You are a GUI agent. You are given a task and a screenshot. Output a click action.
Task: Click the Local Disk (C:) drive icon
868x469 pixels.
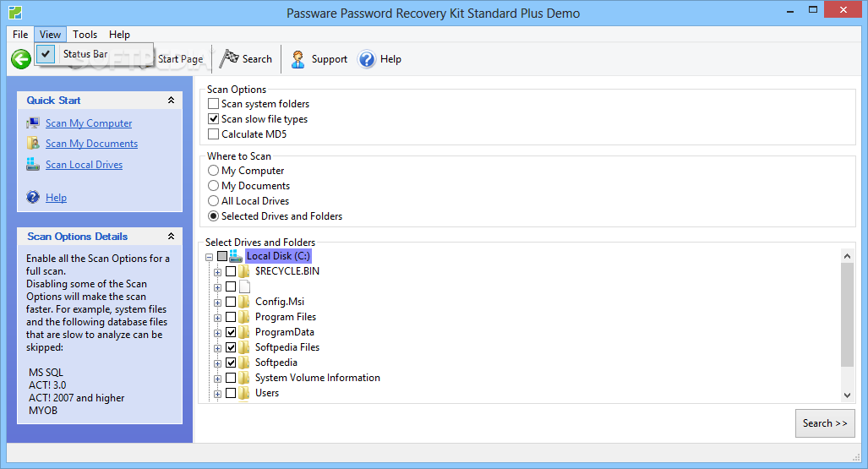coord(237,256)
